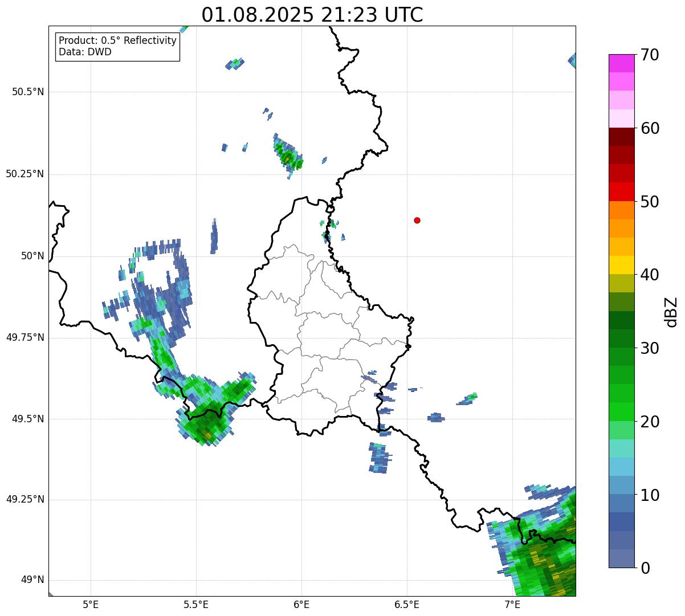Image resolution: width=685 pixels, height=616 pixels.
Task: Click the dark blue colorbar segment near 5
Action: (x=622, y=522)
